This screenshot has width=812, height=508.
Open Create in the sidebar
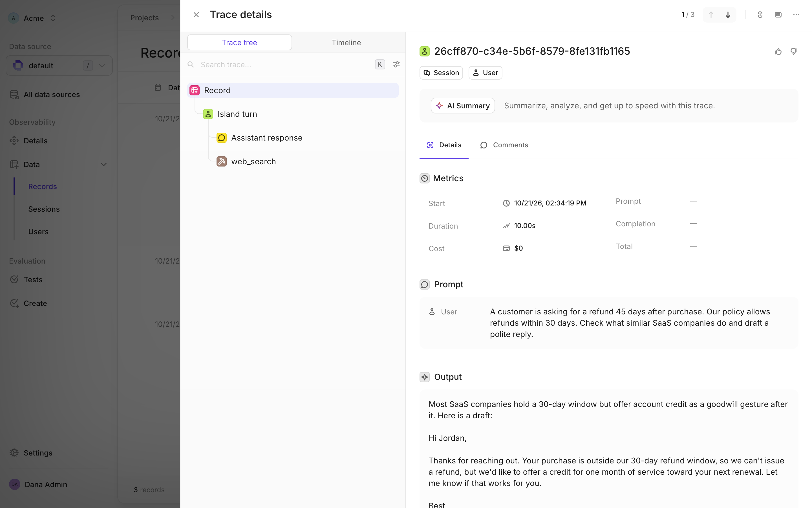tap(28, 303)
